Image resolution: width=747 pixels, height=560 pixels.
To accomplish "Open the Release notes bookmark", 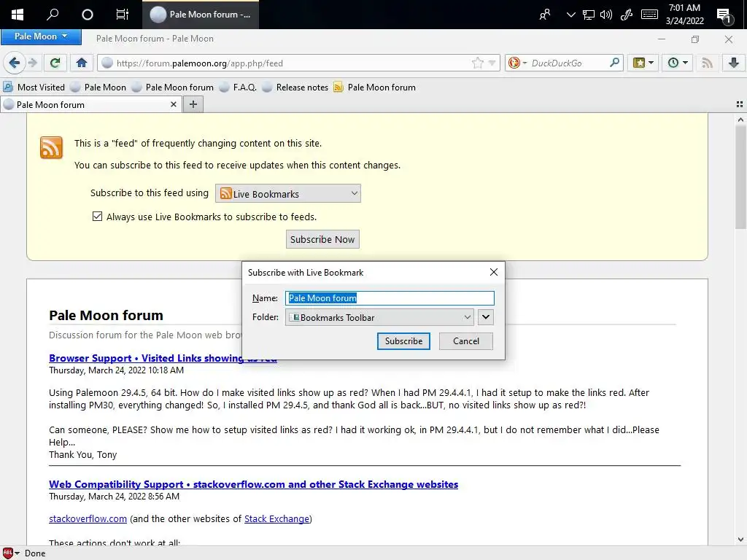I will coord(295,87).
